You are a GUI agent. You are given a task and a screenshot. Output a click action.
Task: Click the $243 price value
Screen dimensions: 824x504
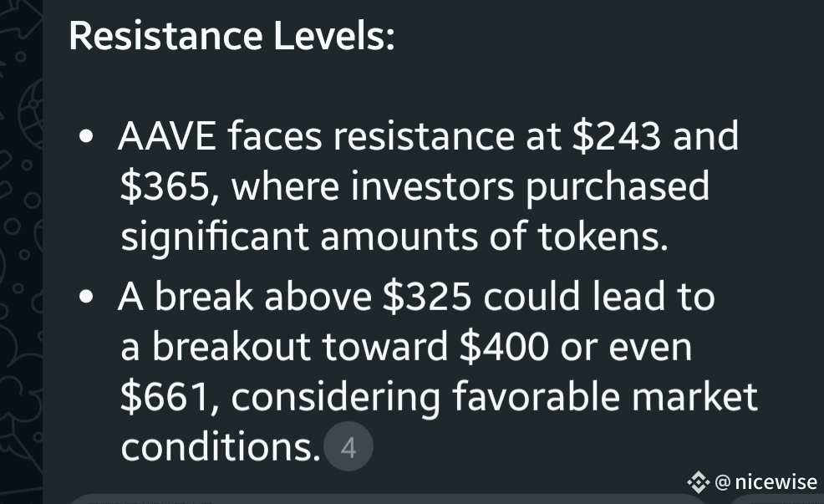(617, 136)
